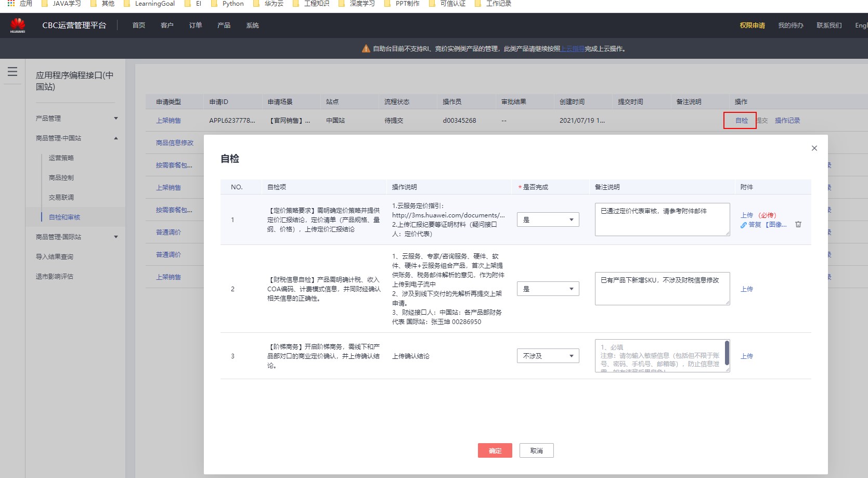Click the 申请ID cell APPL6237778...
This screenshot has width=868, height=478.
click(x=232, y=121)
